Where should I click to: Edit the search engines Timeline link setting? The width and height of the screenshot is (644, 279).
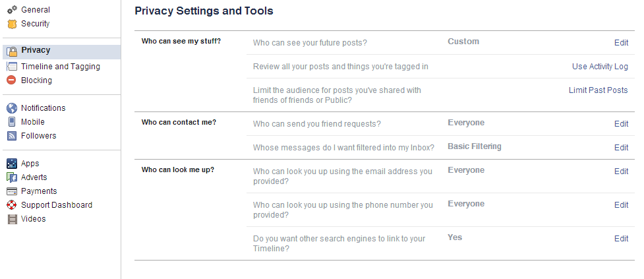621,239
